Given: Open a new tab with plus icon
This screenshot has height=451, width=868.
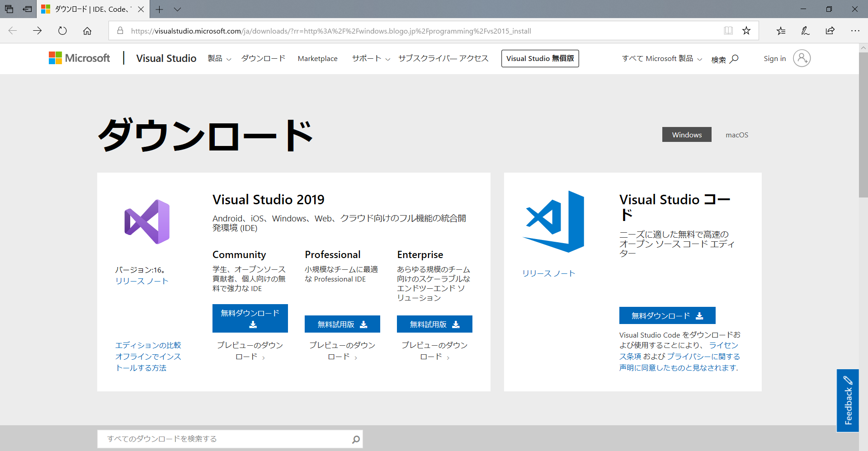Looking at the screenshot, I should (160, 9).
